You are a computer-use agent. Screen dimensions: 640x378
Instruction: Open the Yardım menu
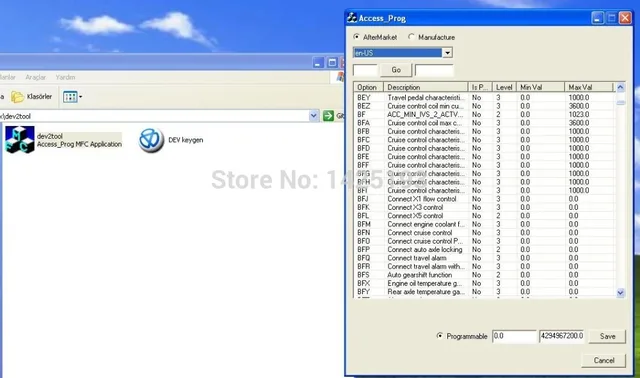tap(65, 77)
